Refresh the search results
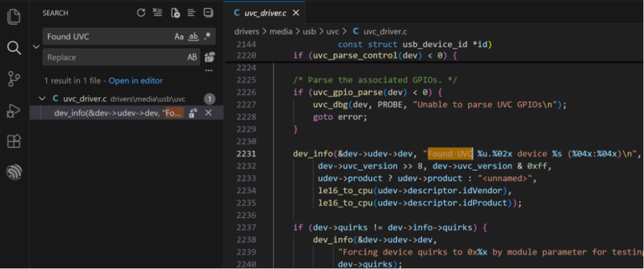 pos(141,13)
